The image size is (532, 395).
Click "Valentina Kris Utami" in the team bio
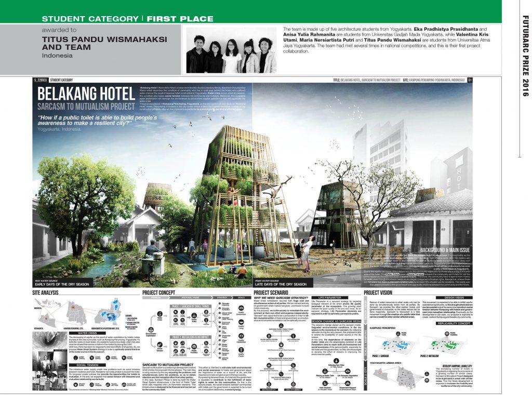(386, 37)
